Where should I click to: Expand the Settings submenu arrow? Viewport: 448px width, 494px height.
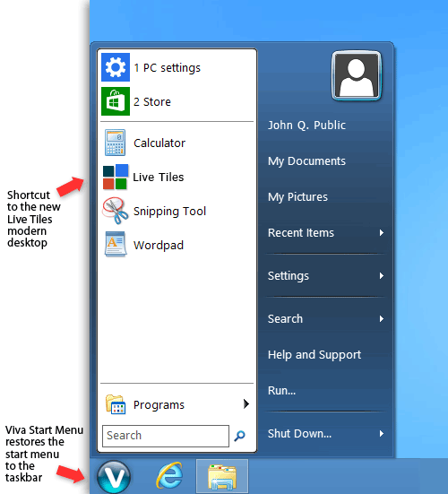coord(382,275)
